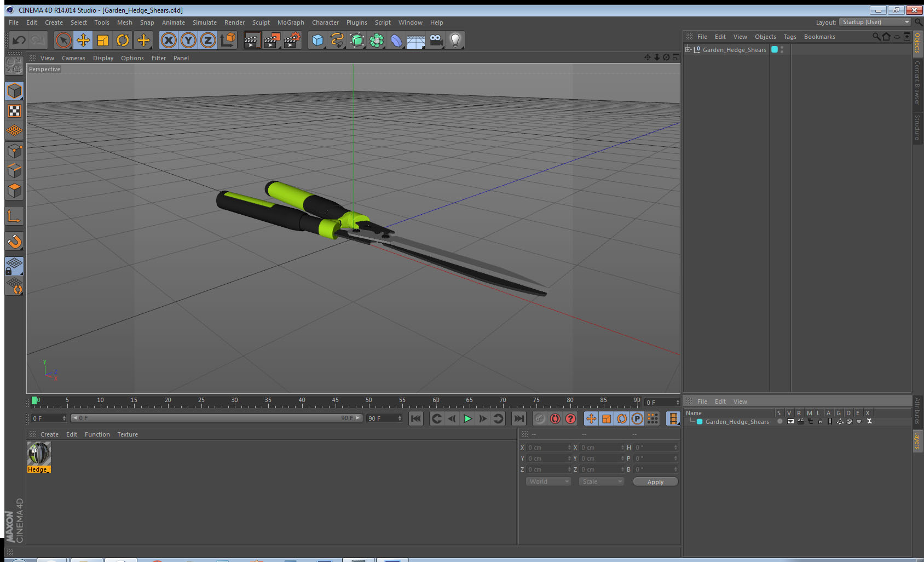Click Play Forwards button
The image size is (924, 562).
point(467,418)
